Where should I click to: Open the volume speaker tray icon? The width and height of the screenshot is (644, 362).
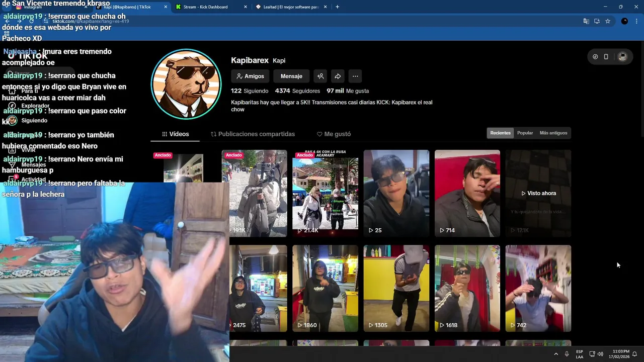coord(600,354)
